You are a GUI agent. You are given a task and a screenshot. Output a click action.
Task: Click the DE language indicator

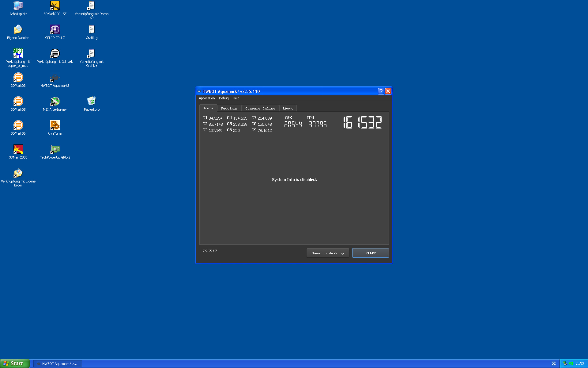coord(553,364)
